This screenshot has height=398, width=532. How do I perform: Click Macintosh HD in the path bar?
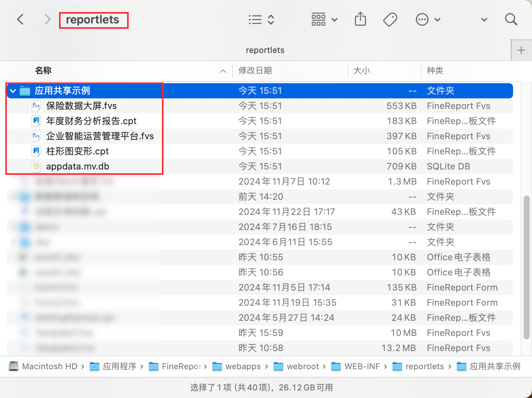45,366
